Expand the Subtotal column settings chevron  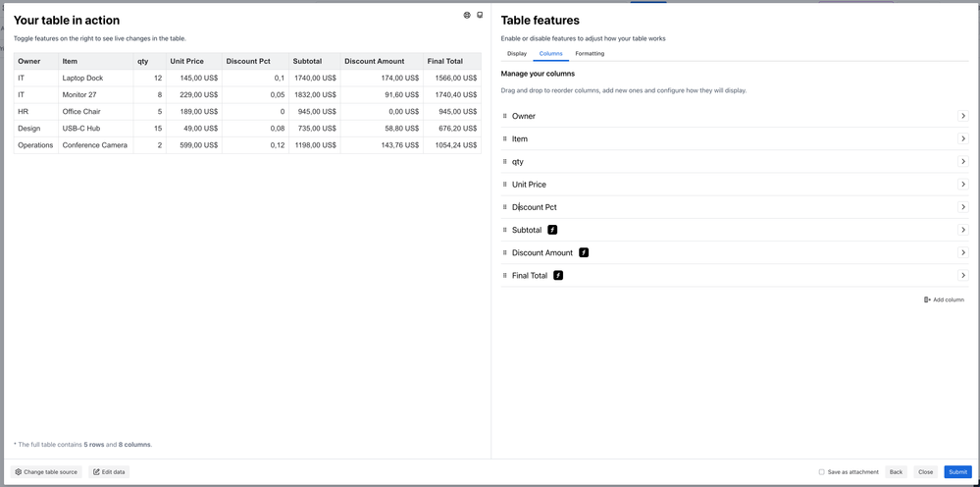[x=963, y=230]
